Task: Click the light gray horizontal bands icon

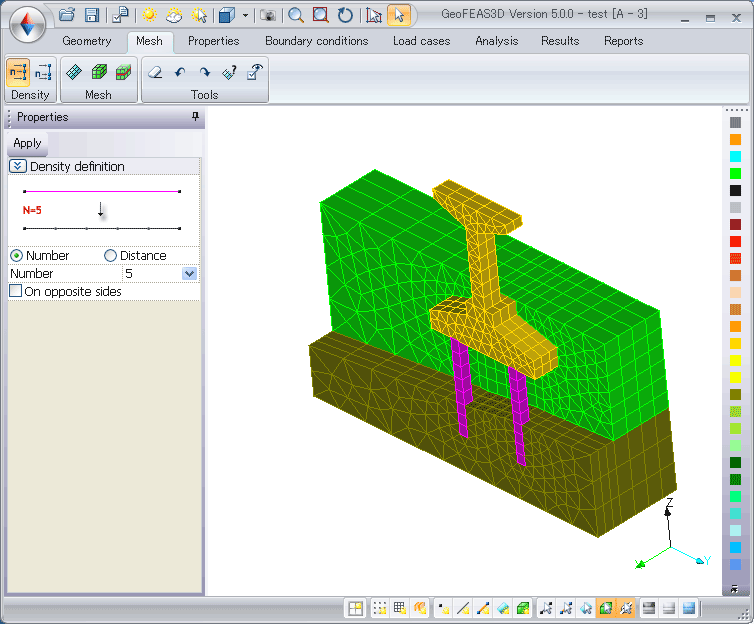Action: click(x=668, y=609)
